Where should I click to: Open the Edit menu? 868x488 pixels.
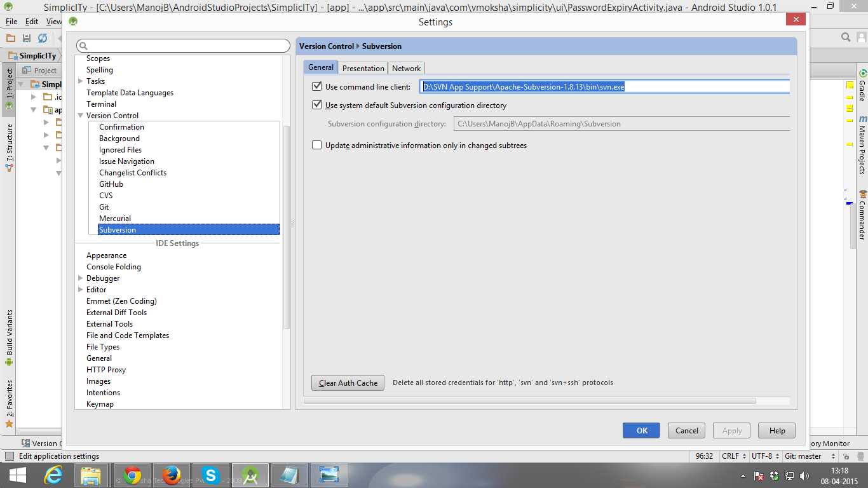(x=32, y=22)
